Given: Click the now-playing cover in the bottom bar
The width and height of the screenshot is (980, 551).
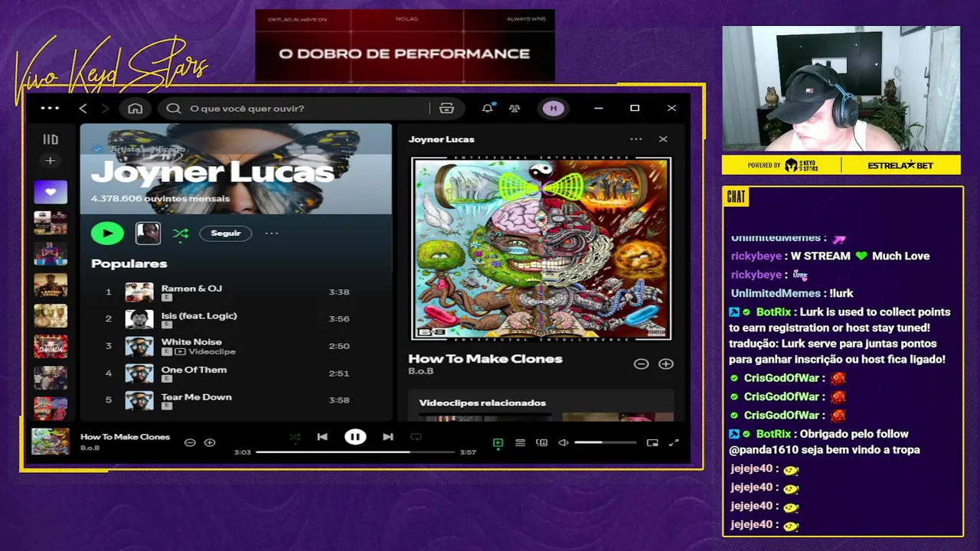Looking at the screenshot, I should coord(51,442).
